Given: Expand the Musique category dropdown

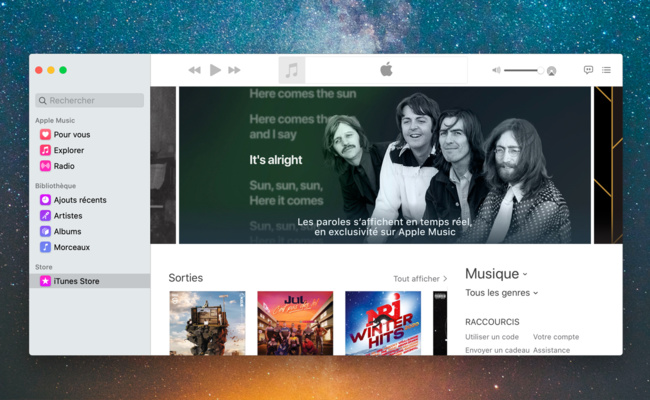Looking at the screenshot, I should click(x=496, y=274).
